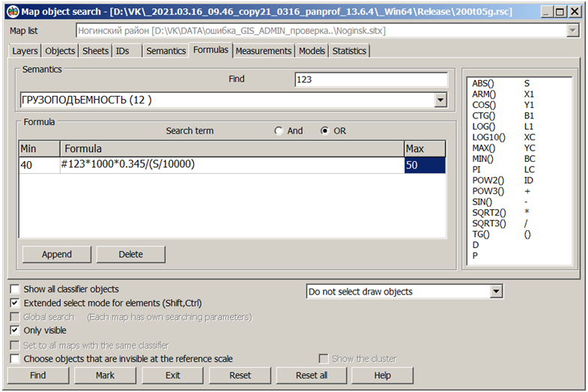Screen dimensions: 588x392
Task: Click the Delete button
Action: click(x=130, y=254)
